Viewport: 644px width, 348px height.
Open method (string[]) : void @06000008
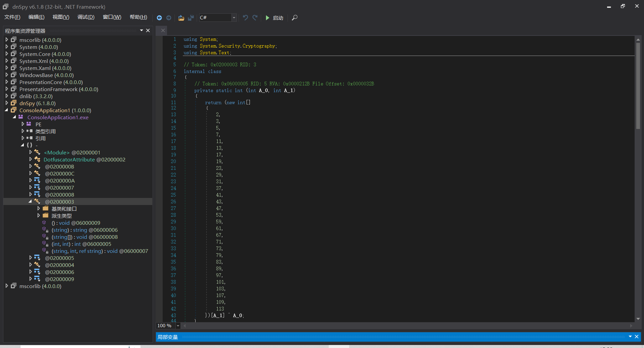coord(85,237)
